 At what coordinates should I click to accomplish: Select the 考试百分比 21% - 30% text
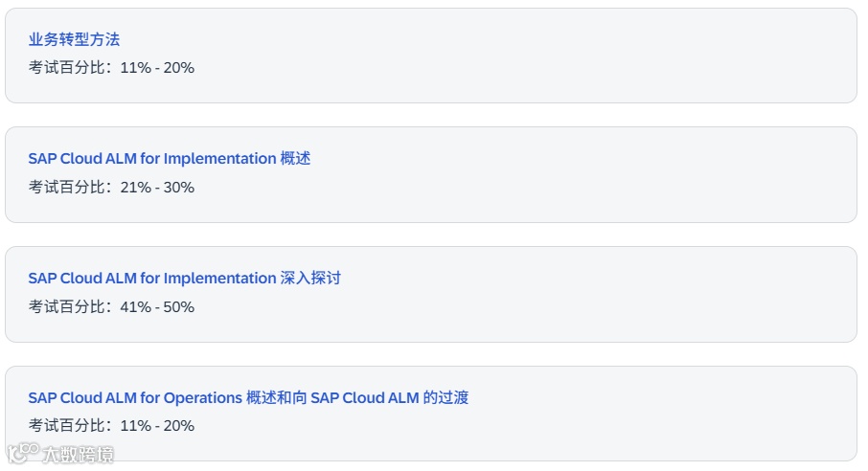click(x=111, y=187)
